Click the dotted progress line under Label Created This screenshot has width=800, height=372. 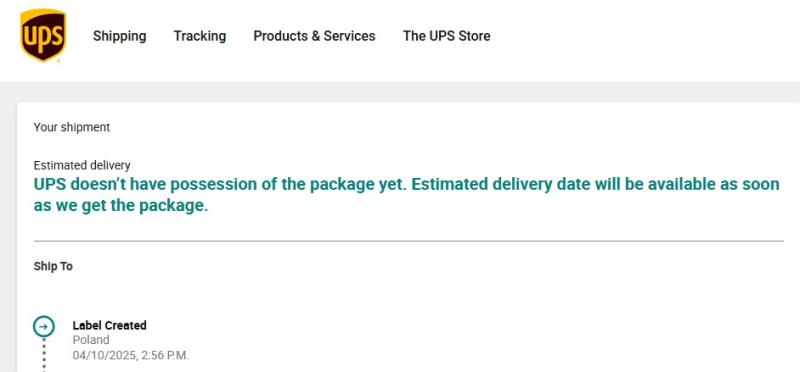44,355
